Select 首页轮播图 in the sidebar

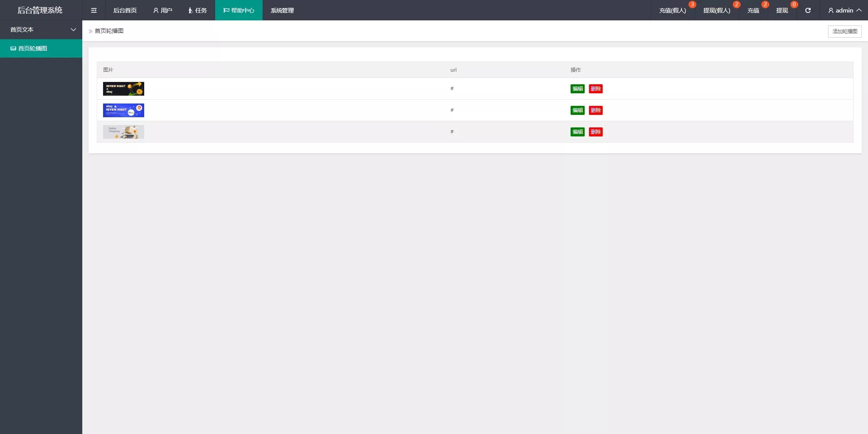(33, 49)
